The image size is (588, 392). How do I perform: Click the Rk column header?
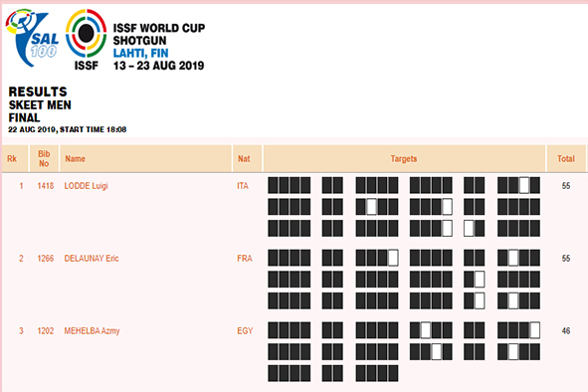coord(14,158)
